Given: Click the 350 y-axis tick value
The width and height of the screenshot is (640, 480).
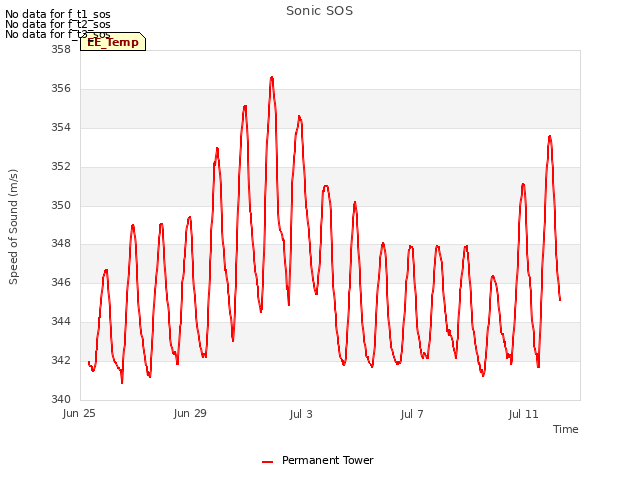Looking at the screenshot, I should pos(61,205).
